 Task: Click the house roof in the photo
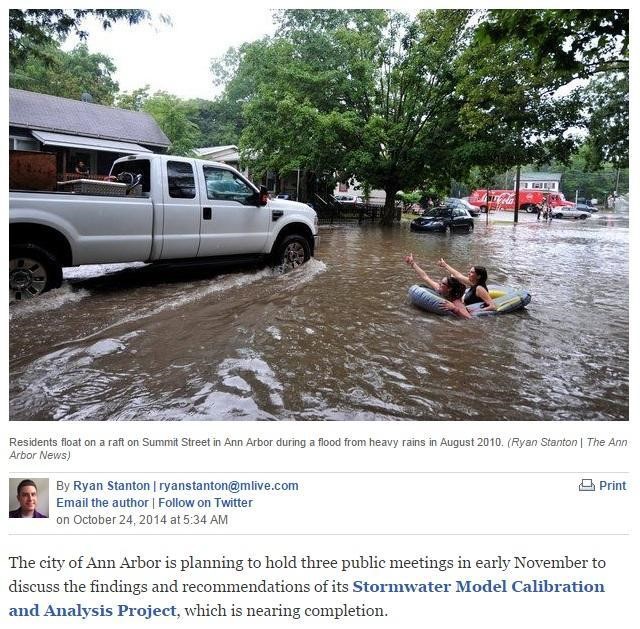click(88, 118)
